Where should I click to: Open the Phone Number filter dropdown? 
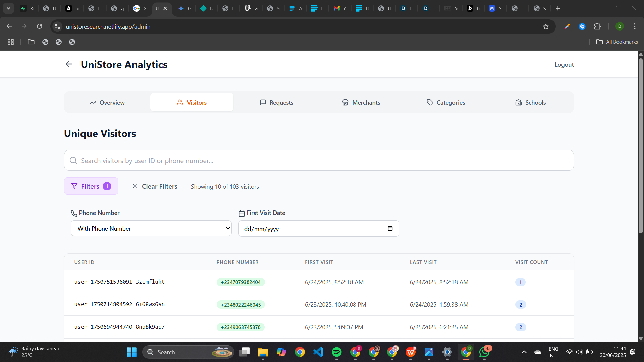151,228
